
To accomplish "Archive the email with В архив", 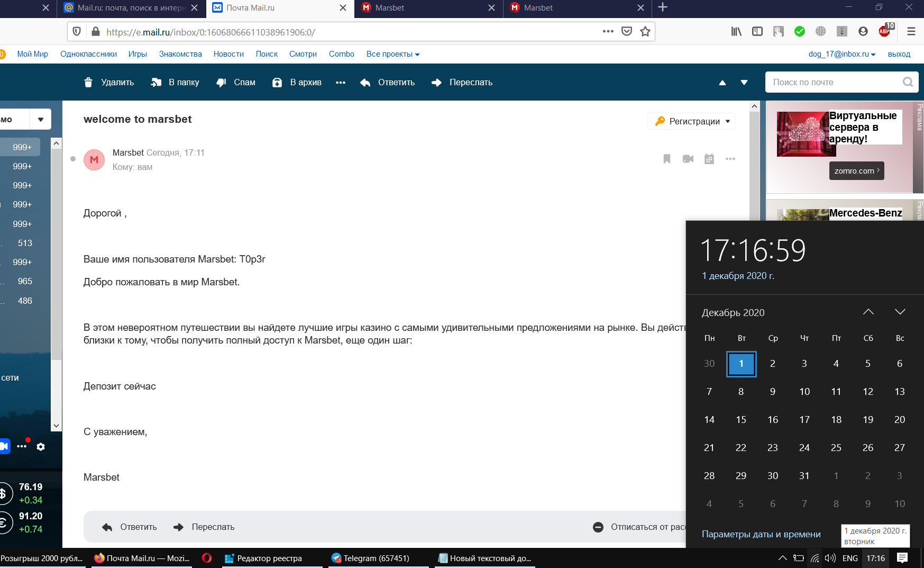I will click(x=297, y=82).
